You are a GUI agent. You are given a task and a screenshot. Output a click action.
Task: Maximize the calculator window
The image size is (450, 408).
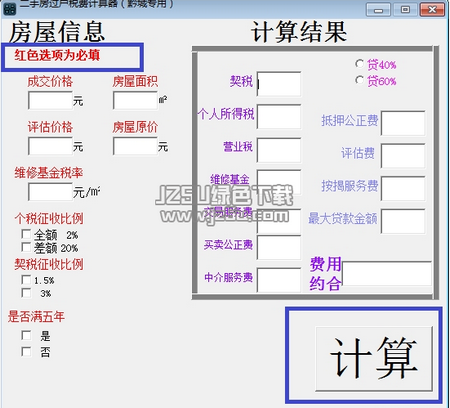coord(405,9)
